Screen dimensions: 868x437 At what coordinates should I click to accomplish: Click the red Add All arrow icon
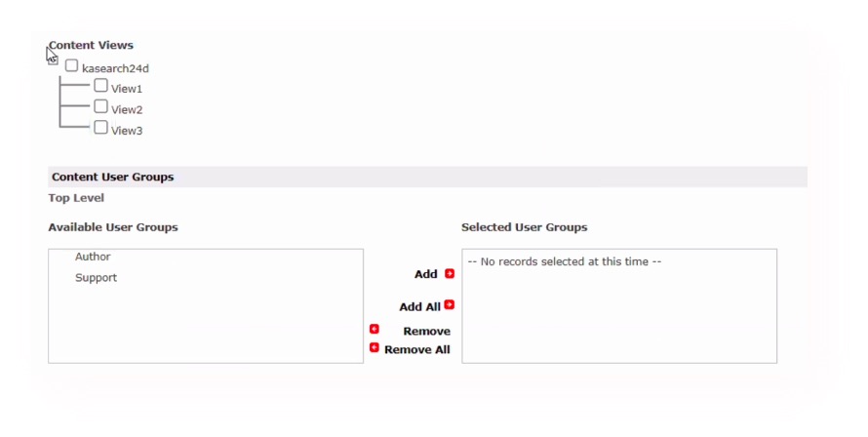450,304
